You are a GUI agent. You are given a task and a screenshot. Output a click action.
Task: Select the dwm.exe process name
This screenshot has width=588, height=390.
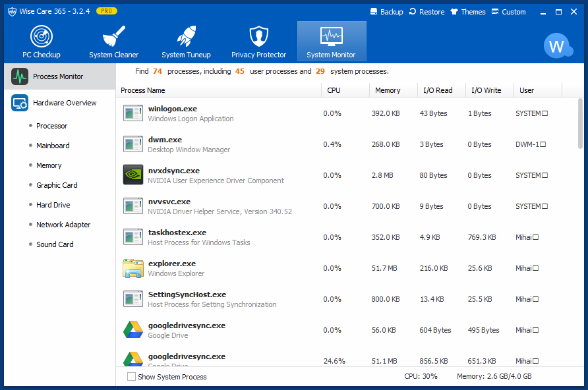pyautogui.click(x=165, y=140)
